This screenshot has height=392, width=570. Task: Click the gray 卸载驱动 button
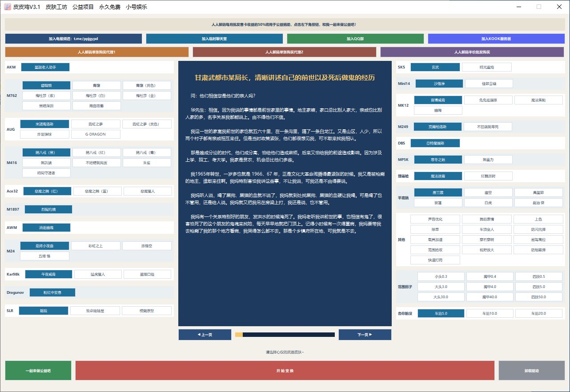(531, 370)
